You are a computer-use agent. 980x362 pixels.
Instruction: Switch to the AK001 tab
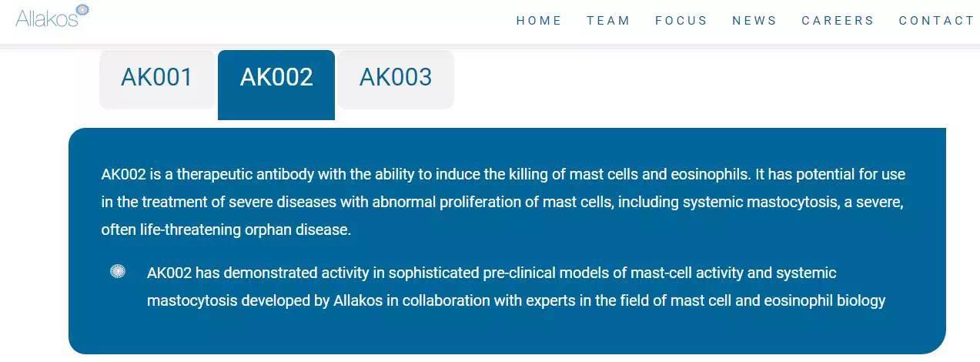(x=157, y=79)
